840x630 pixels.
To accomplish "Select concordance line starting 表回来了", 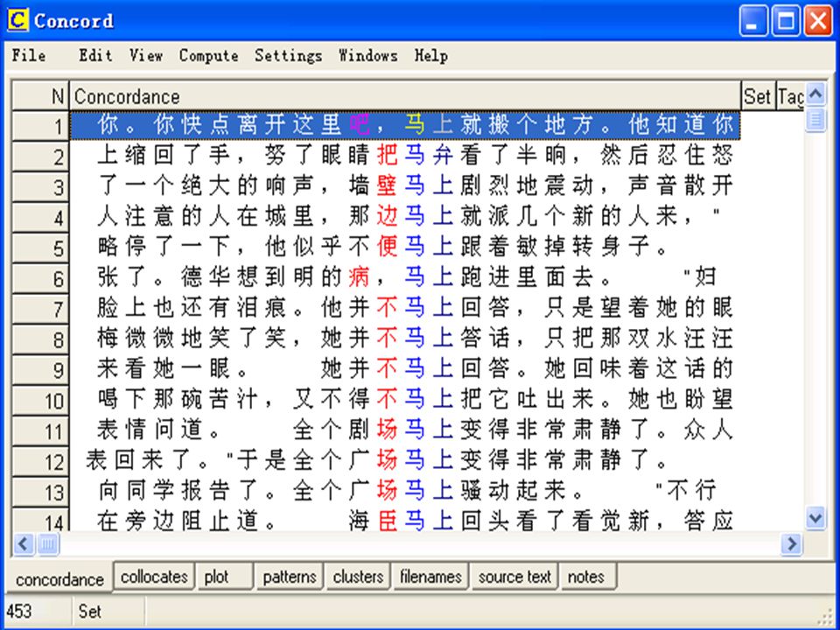I will click(405, 461).
